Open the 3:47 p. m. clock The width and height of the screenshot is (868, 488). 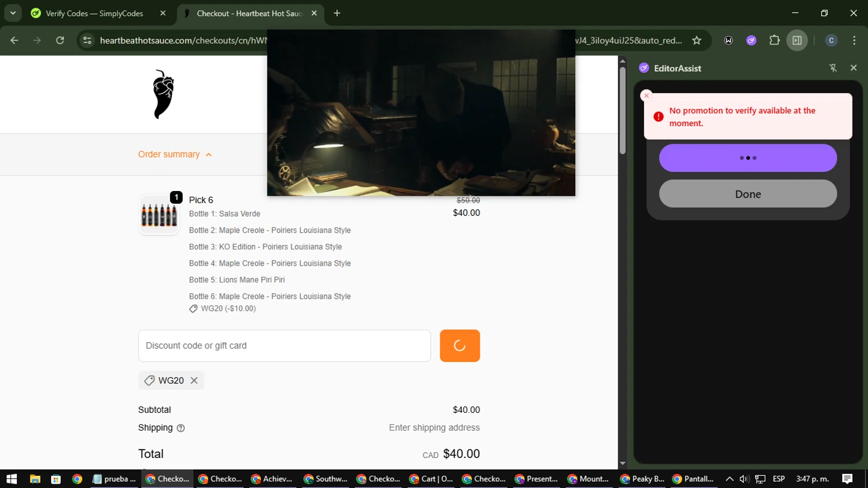pos(812,479)
